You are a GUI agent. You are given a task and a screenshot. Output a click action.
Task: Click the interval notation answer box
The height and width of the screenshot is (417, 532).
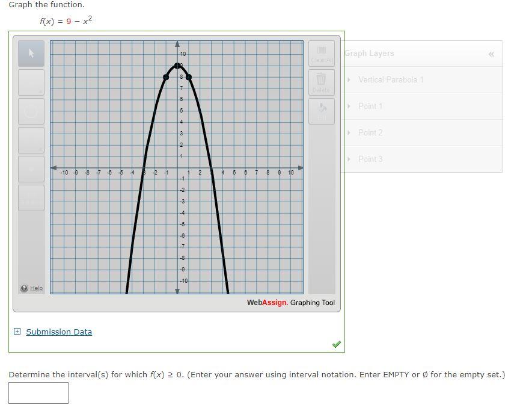coord(38,392)
